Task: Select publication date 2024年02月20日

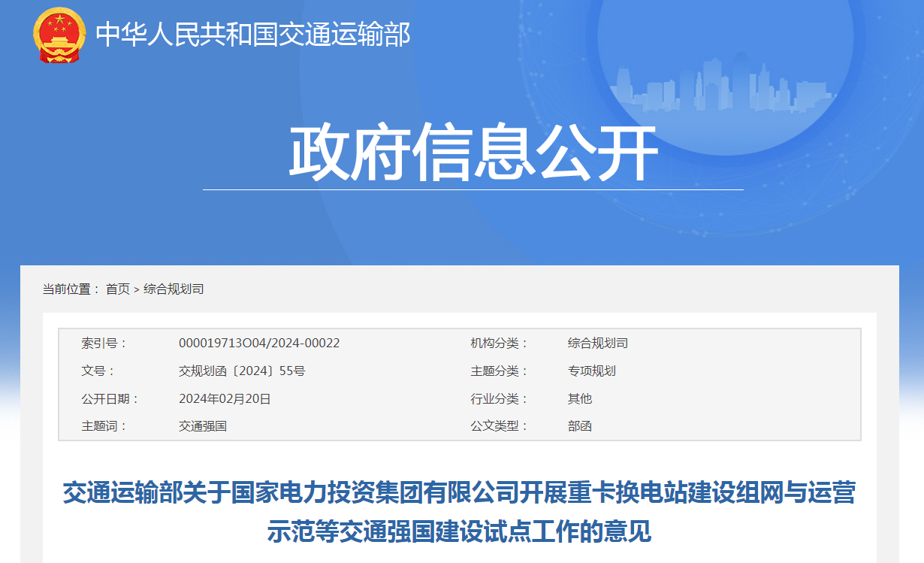Action: tap(225, 398)
